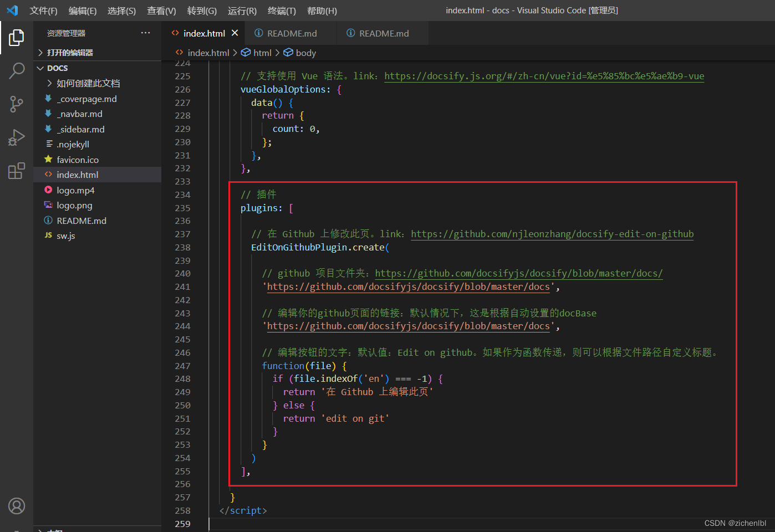Click body in the breadcrumb path
775x532 pixels.
click(305, 53)
